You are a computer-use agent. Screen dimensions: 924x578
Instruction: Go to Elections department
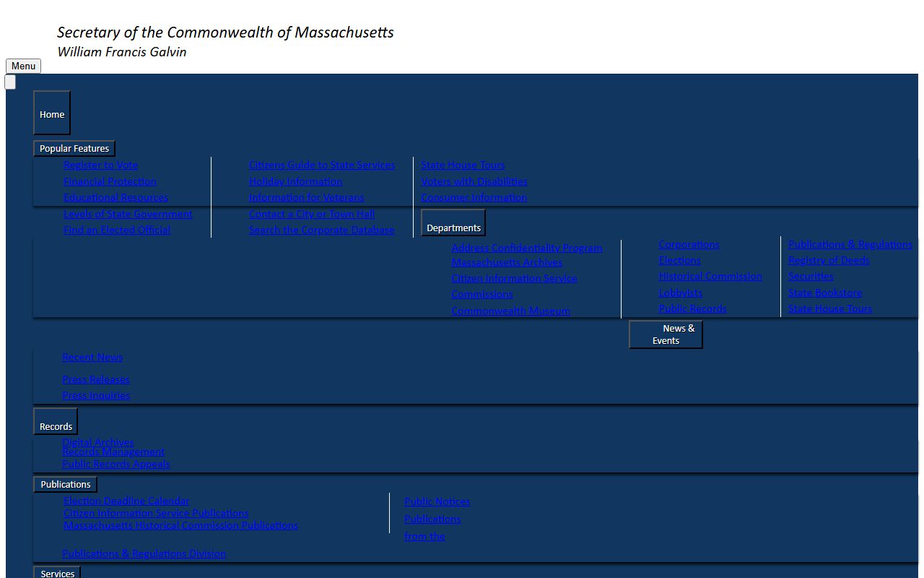tap(679, 260)
